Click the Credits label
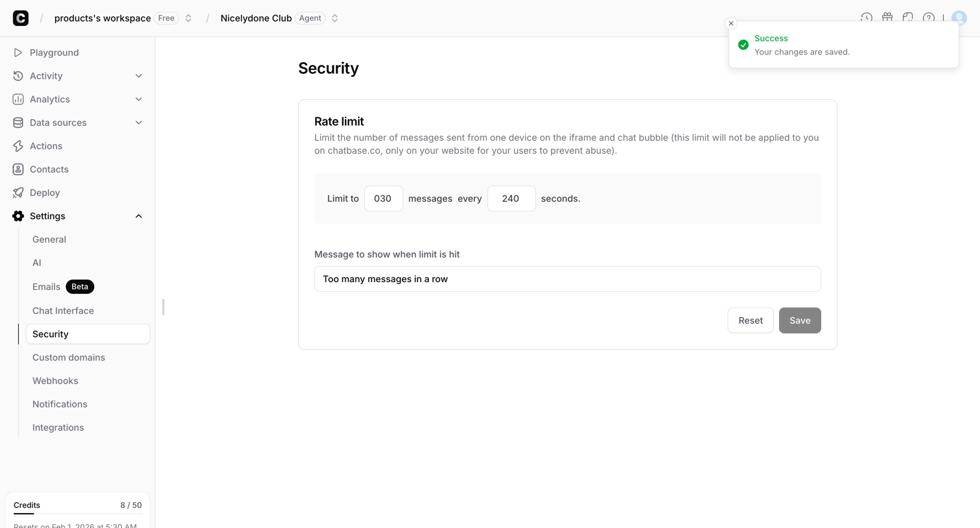This screenshot has width=980, height=528. pyautogui.click(x=27, y=505)
